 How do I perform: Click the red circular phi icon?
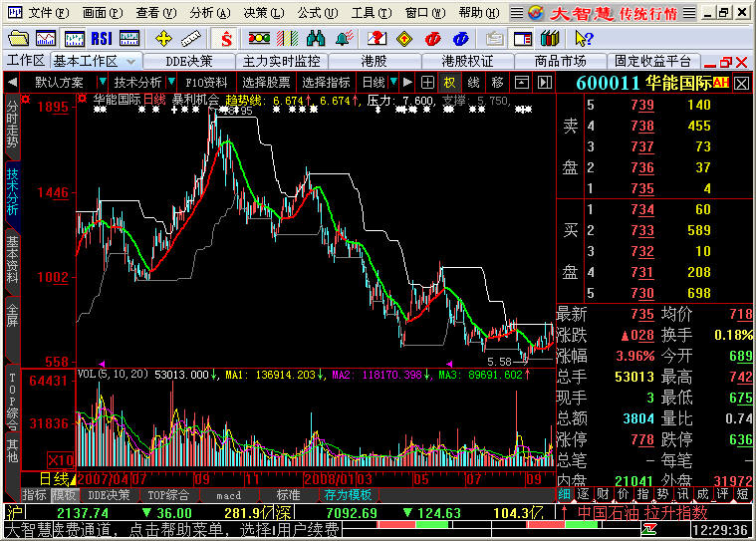click(x=432, y=38)
